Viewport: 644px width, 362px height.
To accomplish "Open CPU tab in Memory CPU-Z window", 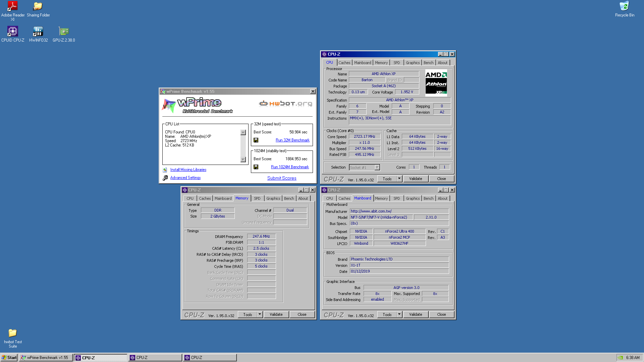I will (190, 198).
